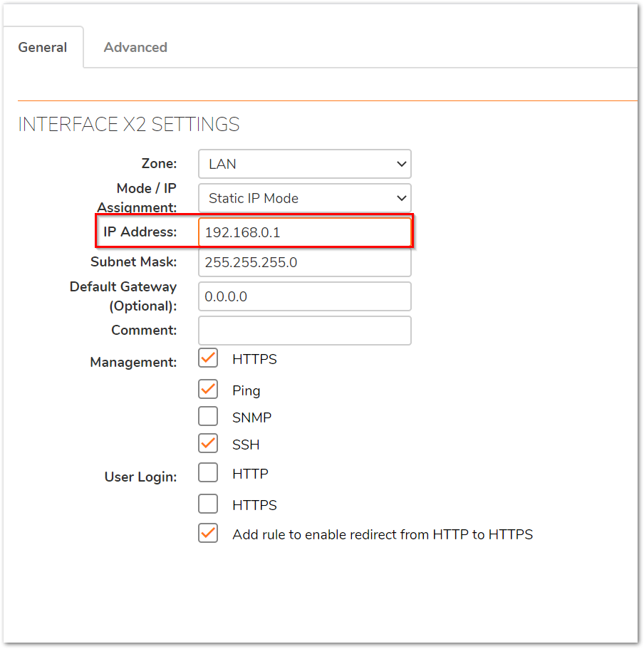Toggle the HTTP to HTTPS redirect rule checkbox
644x649 pixels.
click(x=208, y=533)
